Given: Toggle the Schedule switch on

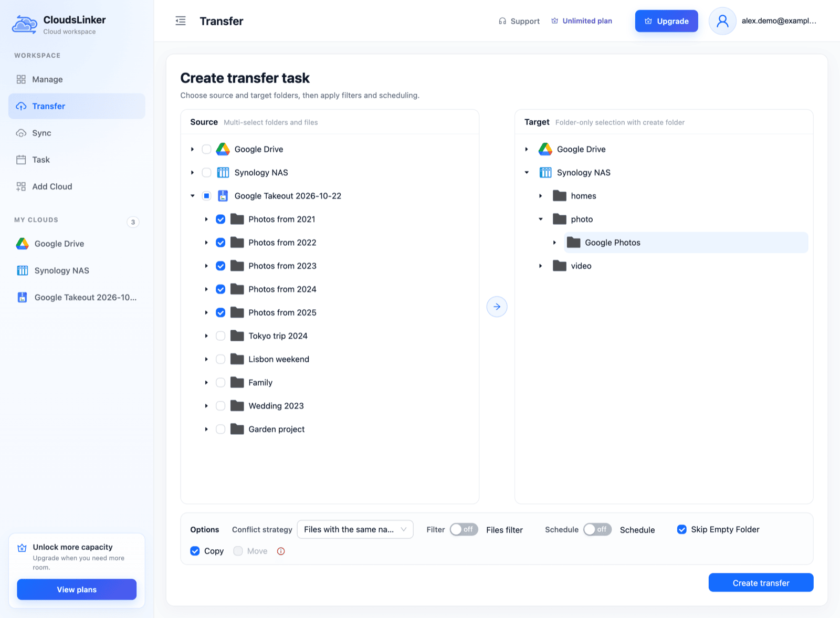Looking at the screenshot, I should coord(597,529).
